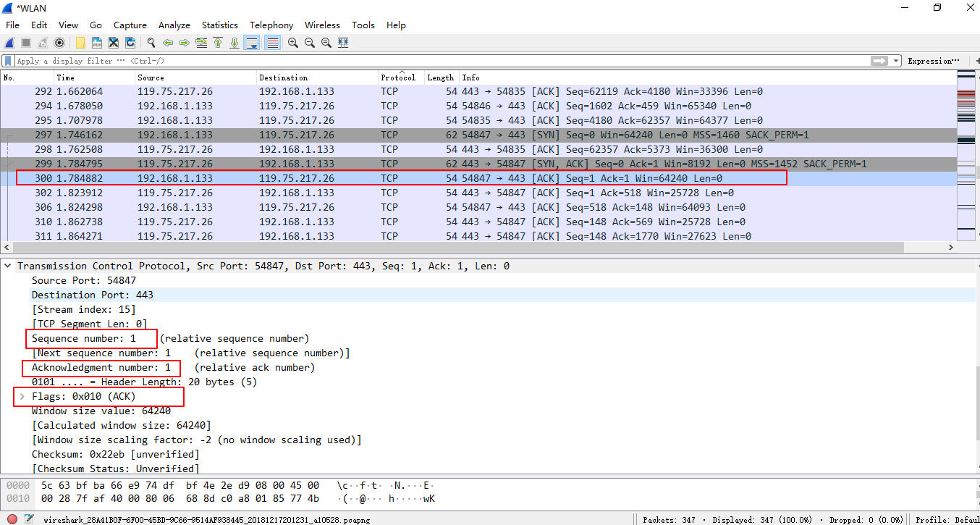Select the Destination Port: 443 field
This screenshot has height=525, width=980.
[x=93, y=295]
